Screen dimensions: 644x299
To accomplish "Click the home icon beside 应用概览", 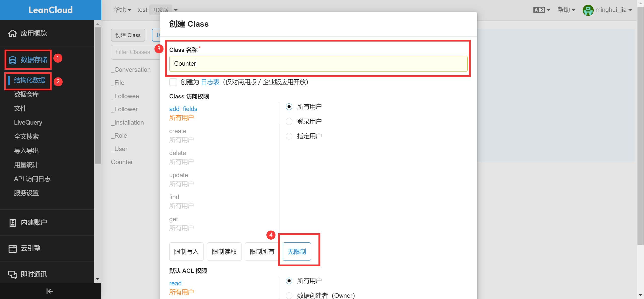I will pyautogui.click(x=12, y=33).
